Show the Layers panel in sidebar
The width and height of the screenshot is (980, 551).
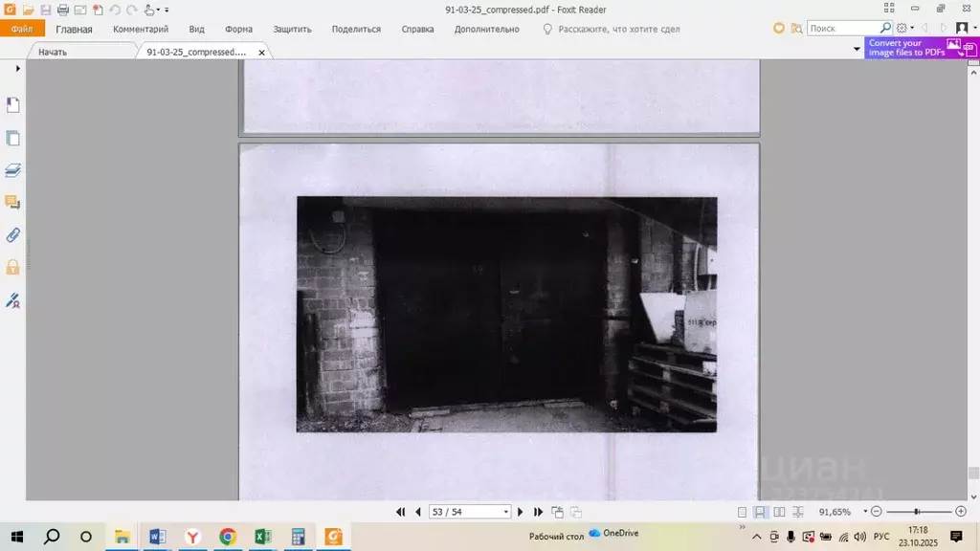pos(13,170)
